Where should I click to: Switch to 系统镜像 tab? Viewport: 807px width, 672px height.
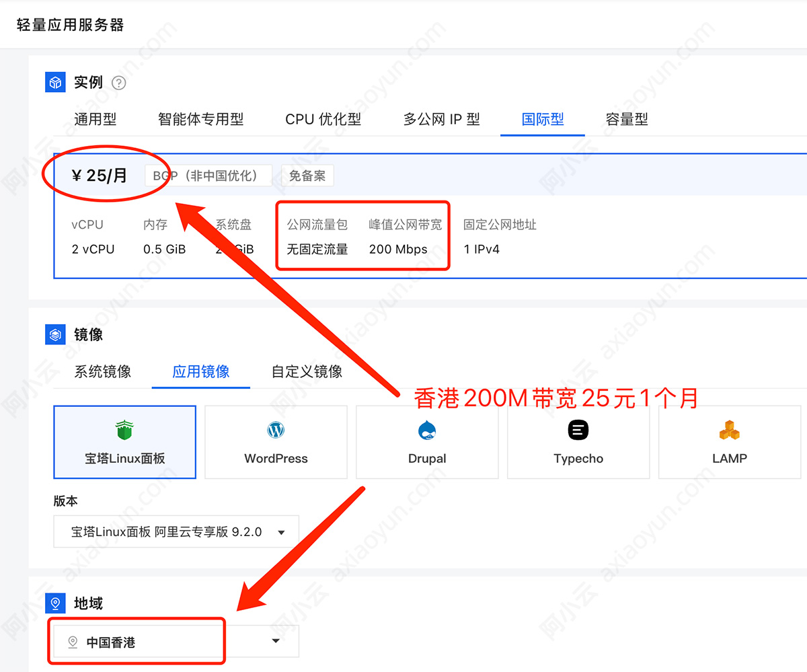[103, 371]
